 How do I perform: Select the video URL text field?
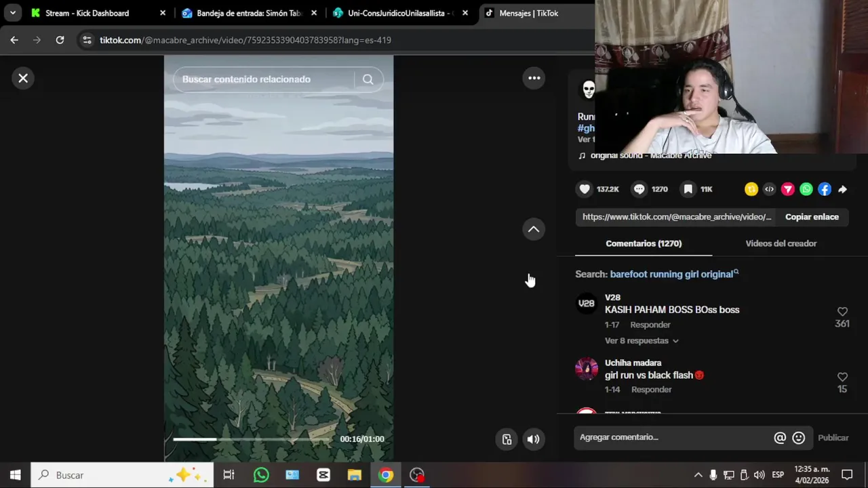[x=677, y=217]
